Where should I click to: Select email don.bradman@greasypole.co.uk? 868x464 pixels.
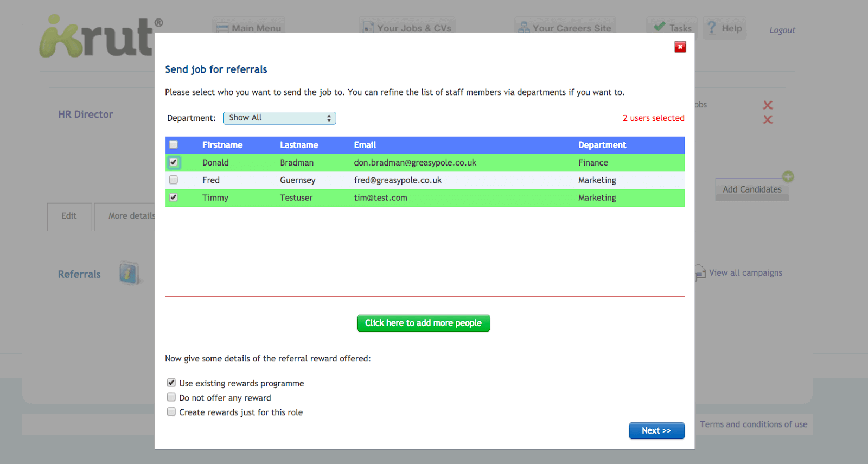point(415,162)
